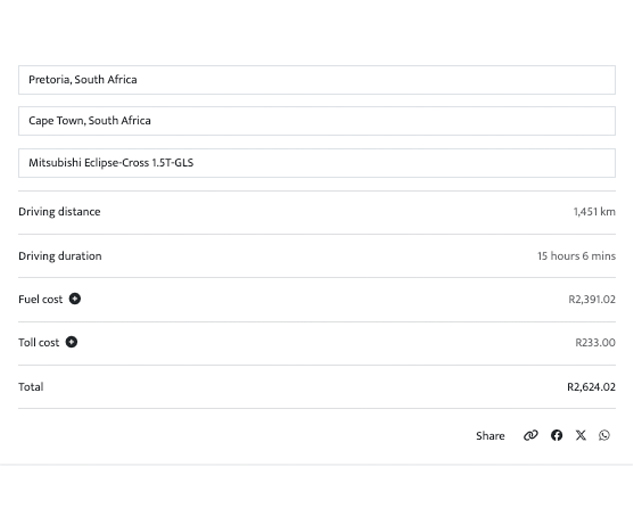Click the 1,451 km distance value
Screen dimensions: 633x514
[594, 212]
